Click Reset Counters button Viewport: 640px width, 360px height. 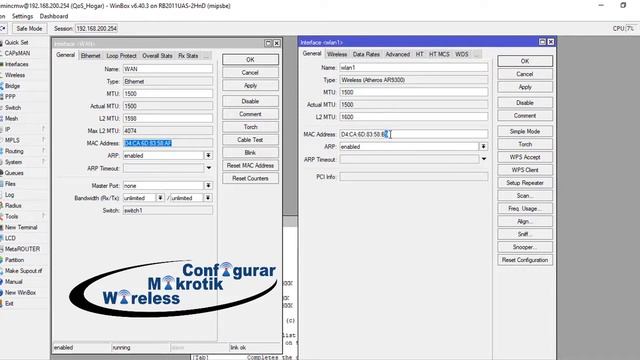tap(250, 178)
